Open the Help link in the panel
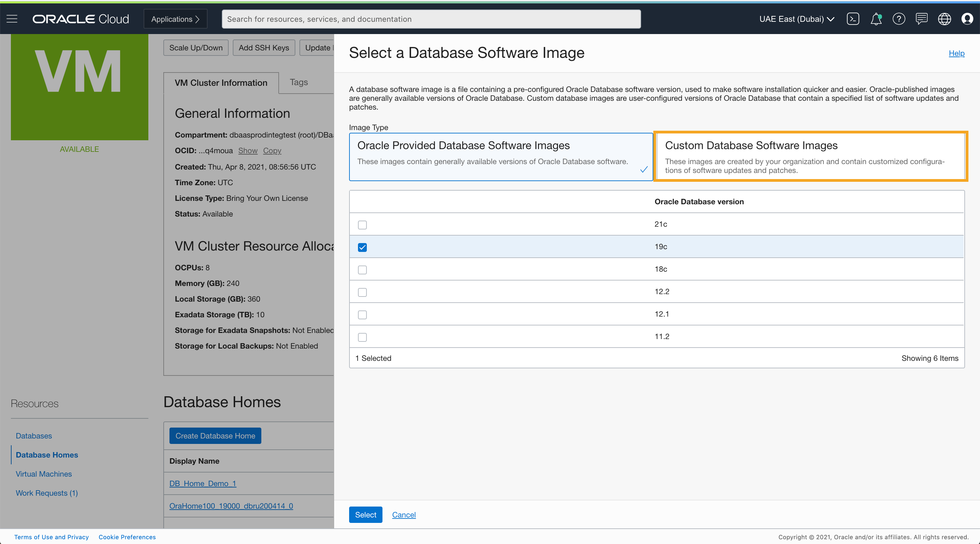Screen dimensions: 980x544 point(956,53)
